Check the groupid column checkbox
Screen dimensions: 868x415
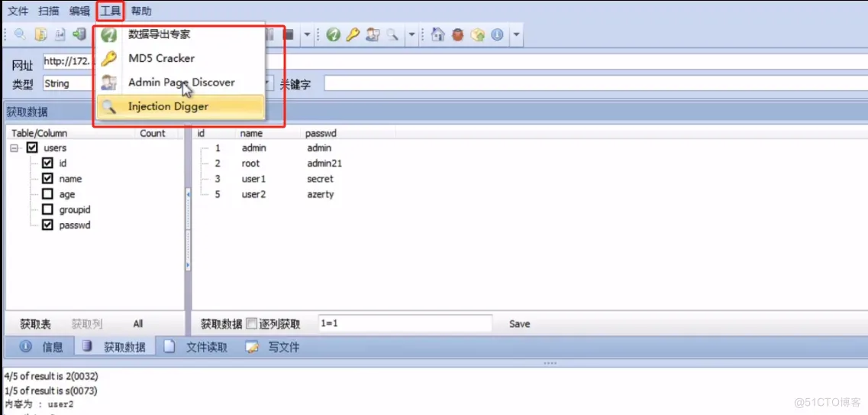click(x=47, y=210)
